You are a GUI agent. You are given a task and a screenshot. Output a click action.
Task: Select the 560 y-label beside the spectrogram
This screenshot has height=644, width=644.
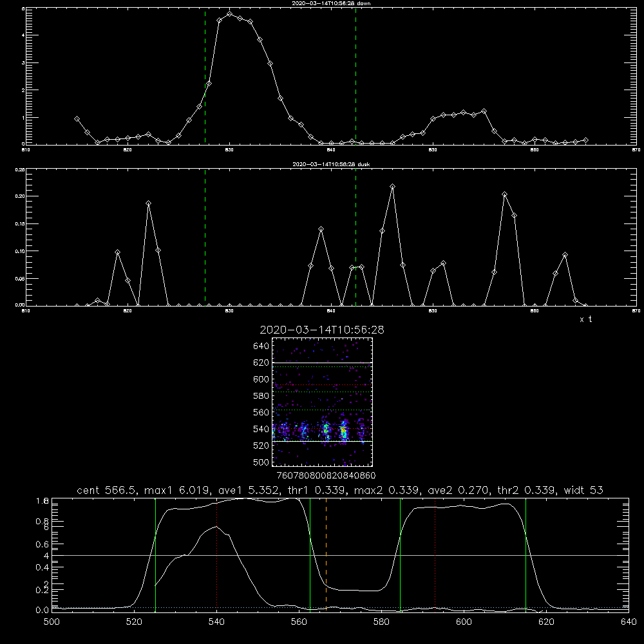tap(261, 412)
